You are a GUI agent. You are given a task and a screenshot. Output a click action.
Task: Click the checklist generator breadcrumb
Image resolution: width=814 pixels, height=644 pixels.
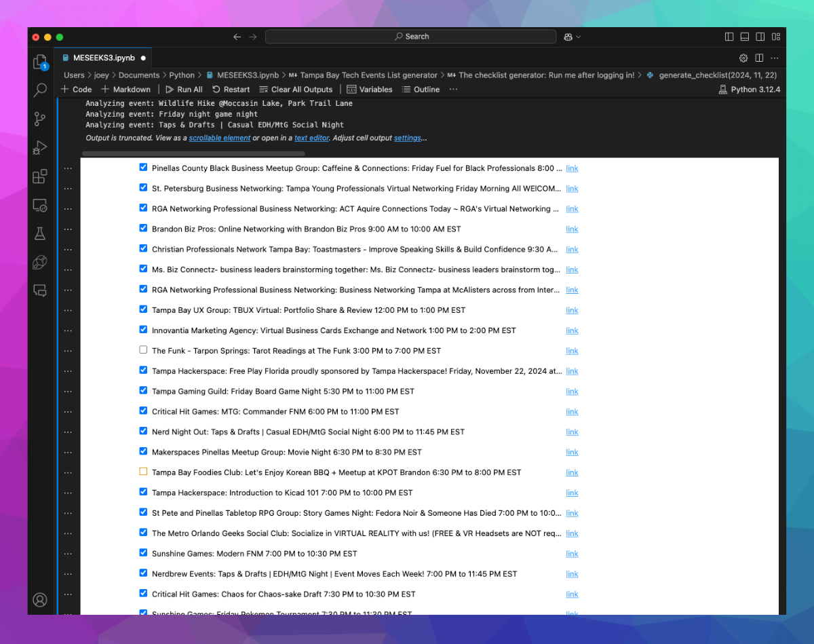tap(547, 75)
